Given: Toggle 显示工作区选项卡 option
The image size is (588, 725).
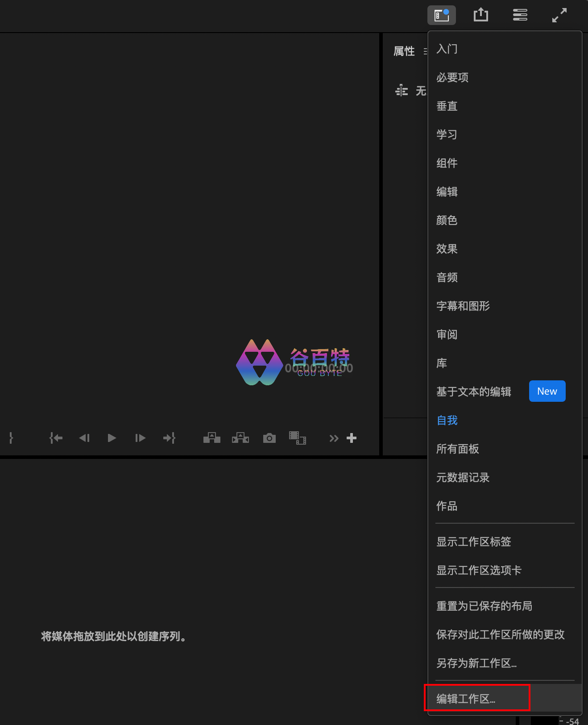Looking at the screenshot, I should pyautogui.click(x=479, y=570).
